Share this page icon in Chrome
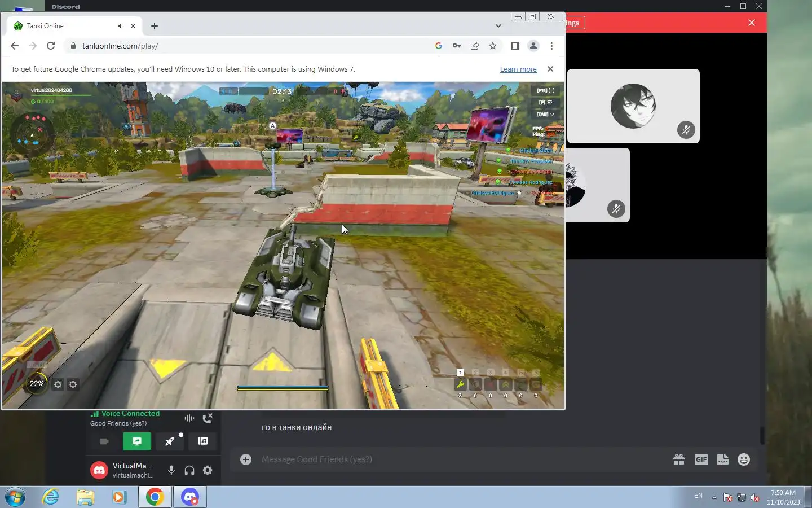The width and height of the screenshot is (812, 508). [475, 46]
